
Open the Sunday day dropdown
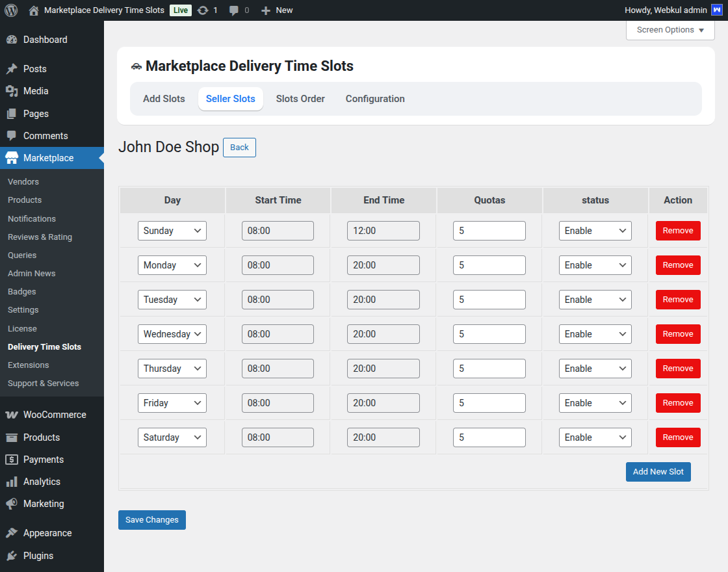(x=172, y=231)
